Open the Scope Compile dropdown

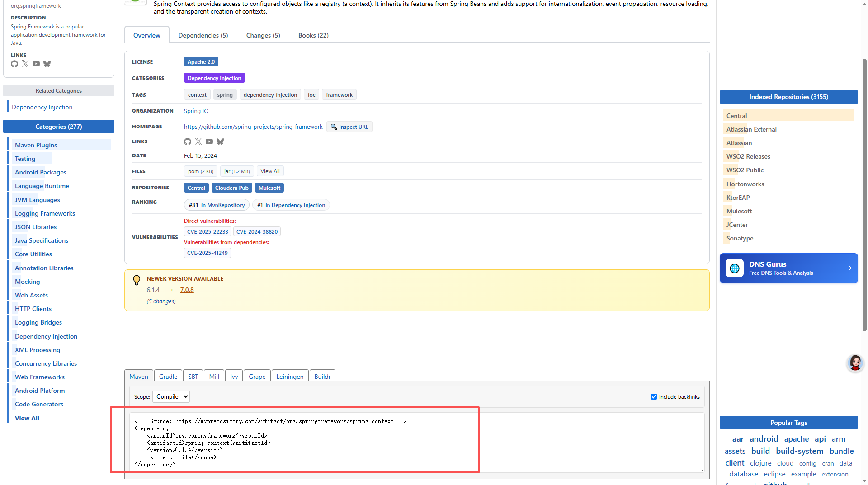(171, 396)
